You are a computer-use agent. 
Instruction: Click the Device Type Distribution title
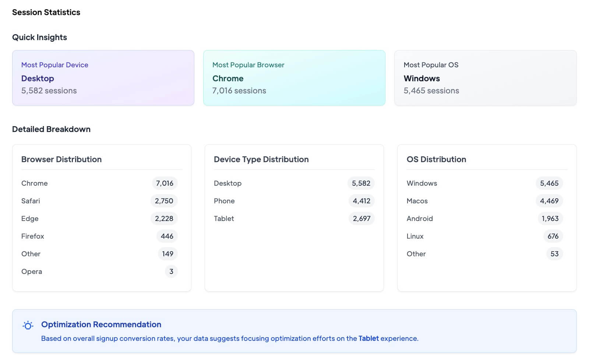tap(261, 159)
